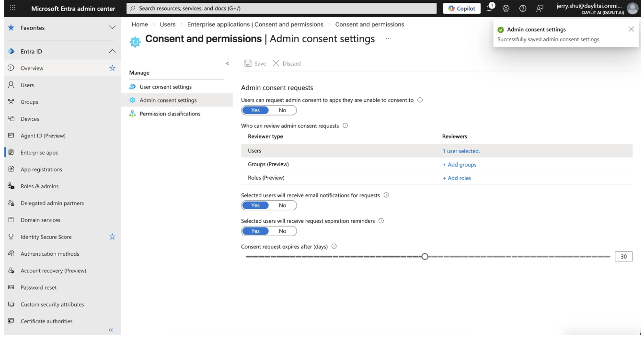
Task: Go to Home breadcrumb
Action: (140, 24)
